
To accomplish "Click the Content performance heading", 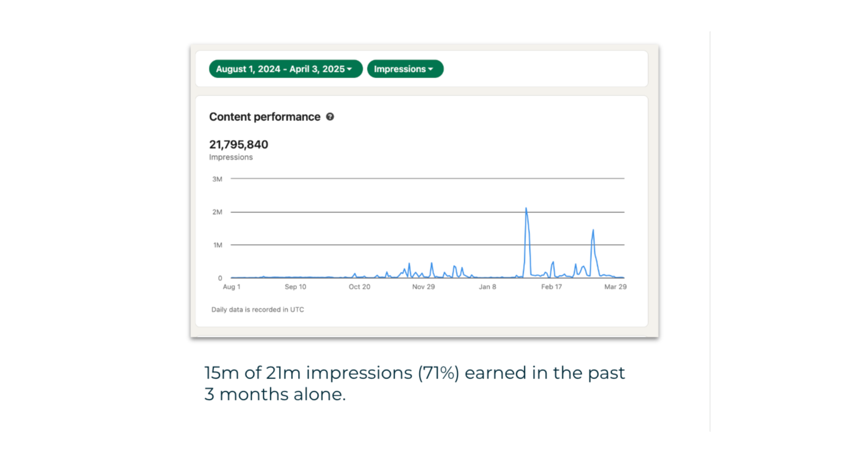I will tap(264, 116).
